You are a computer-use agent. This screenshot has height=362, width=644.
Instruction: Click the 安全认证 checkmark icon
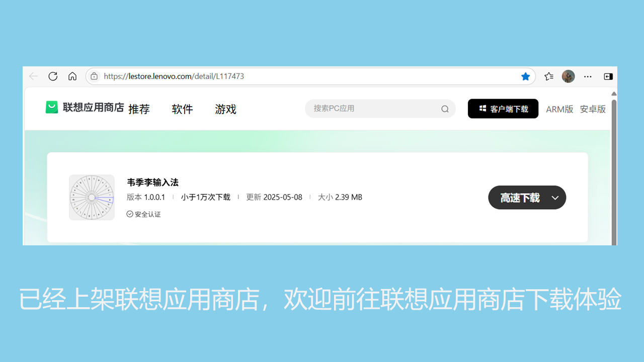coord(130,214)
